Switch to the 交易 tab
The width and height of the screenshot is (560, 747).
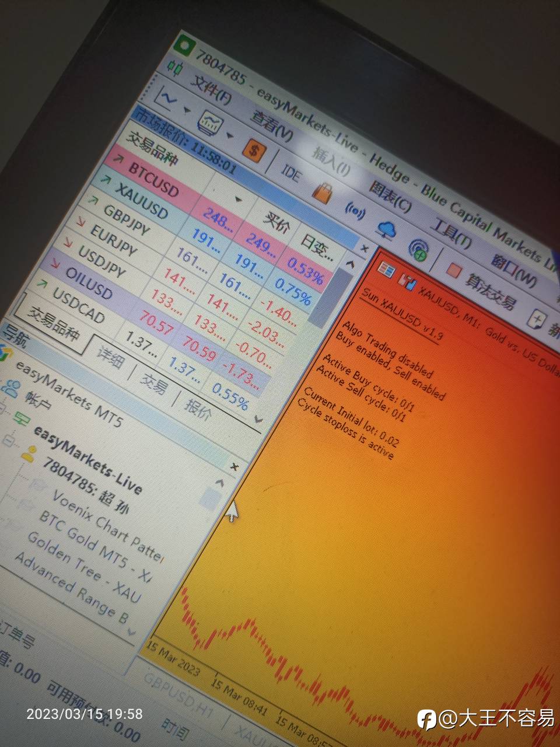point(154,383)
